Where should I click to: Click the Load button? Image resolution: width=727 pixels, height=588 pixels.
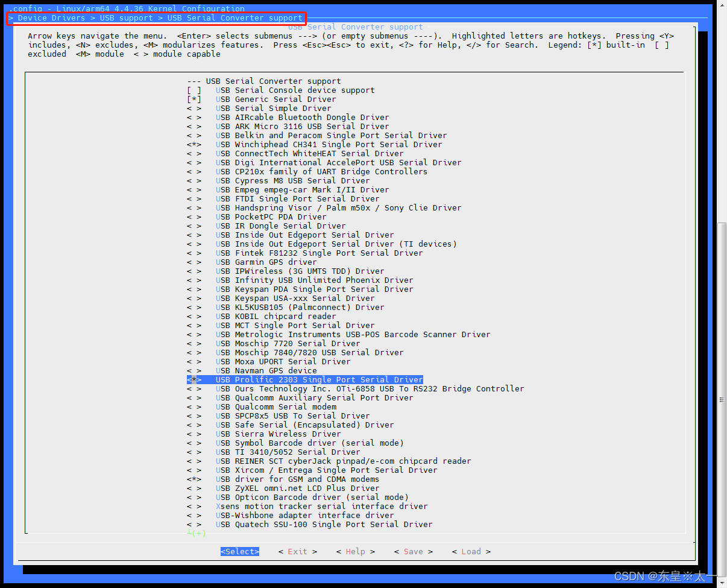[471, 552]
